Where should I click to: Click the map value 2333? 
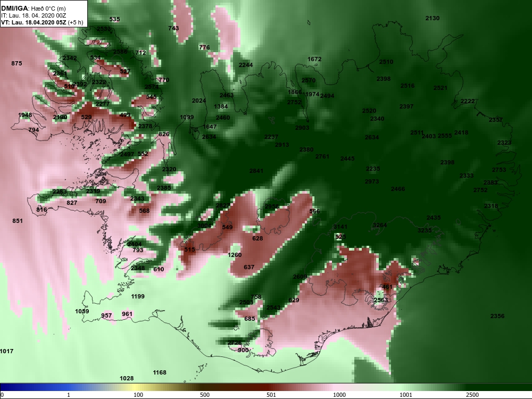pos(467,176)
